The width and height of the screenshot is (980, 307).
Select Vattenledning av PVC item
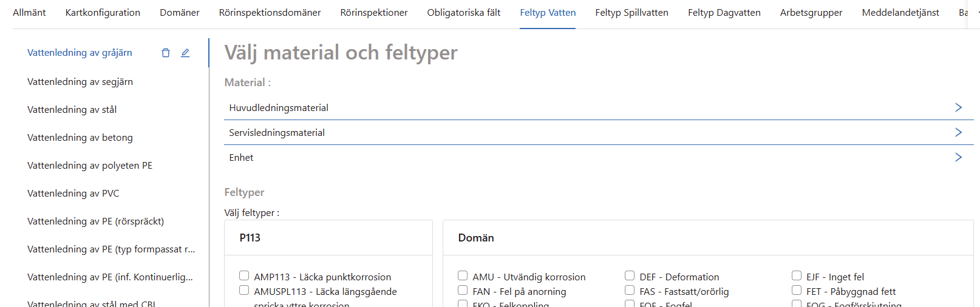coord(73,194)
